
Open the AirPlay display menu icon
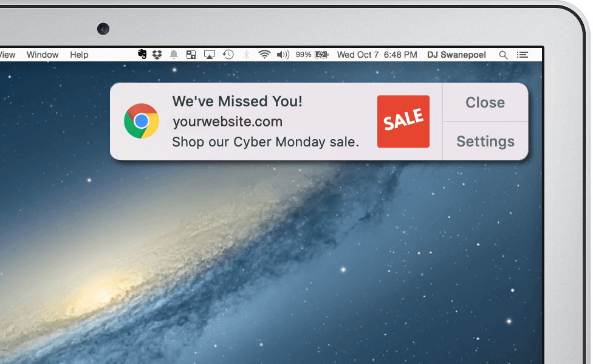click(x=210, y=55)
